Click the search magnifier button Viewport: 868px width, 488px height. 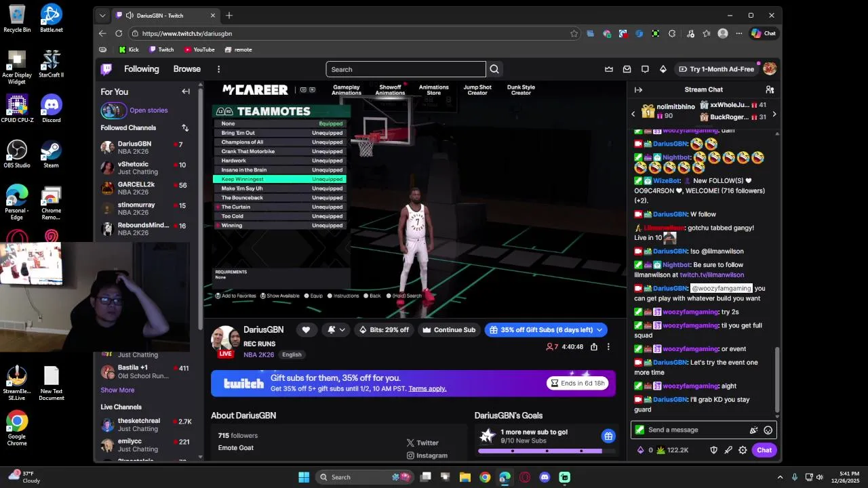pos(494,69)
